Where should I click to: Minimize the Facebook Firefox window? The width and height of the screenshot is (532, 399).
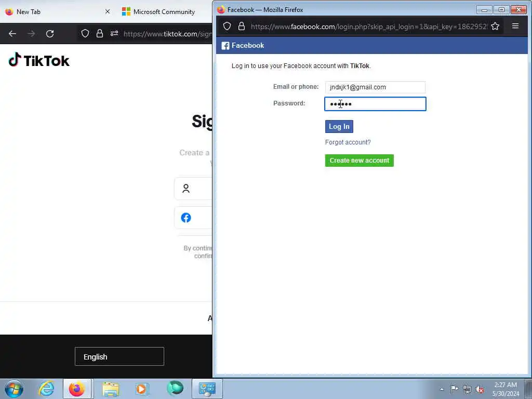484,10
